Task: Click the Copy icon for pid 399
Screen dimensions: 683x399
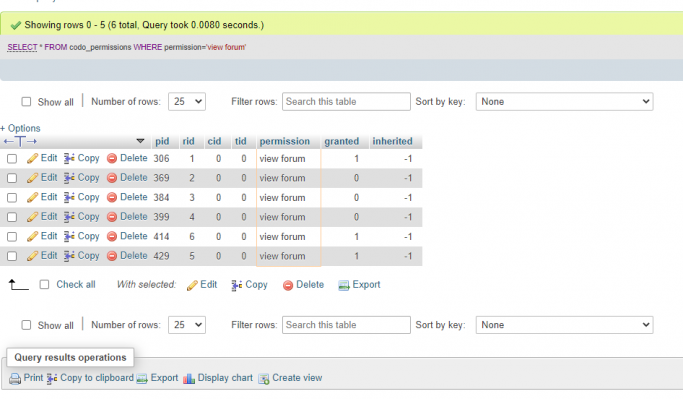Action: pyautogui.click(x=69, y=217)
